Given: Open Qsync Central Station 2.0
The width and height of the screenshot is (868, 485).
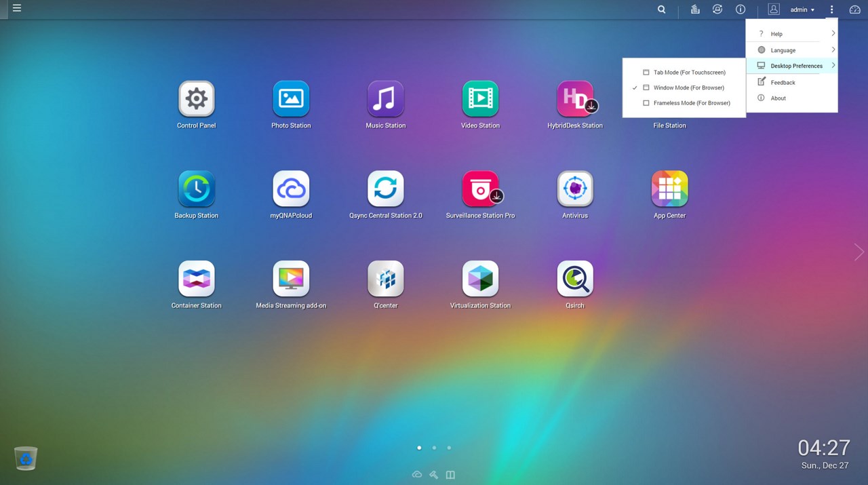Looking at the screenshot, I should [386, 189].
